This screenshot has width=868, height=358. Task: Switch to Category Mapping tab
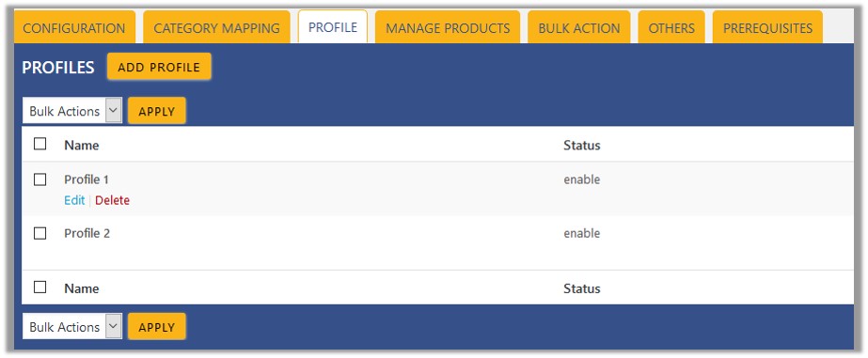tap(216, 27)
